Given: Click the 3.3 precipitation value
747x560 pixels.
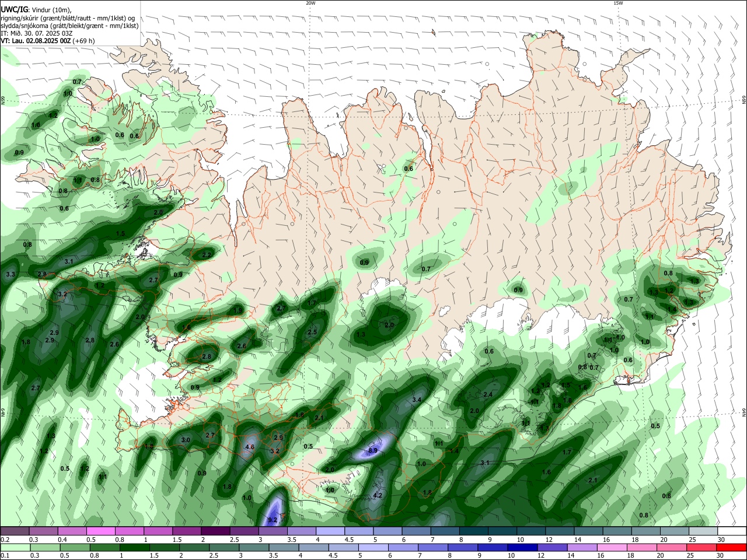Looking at the screenshot, I should pyautogui.click(x=11, y=274).
